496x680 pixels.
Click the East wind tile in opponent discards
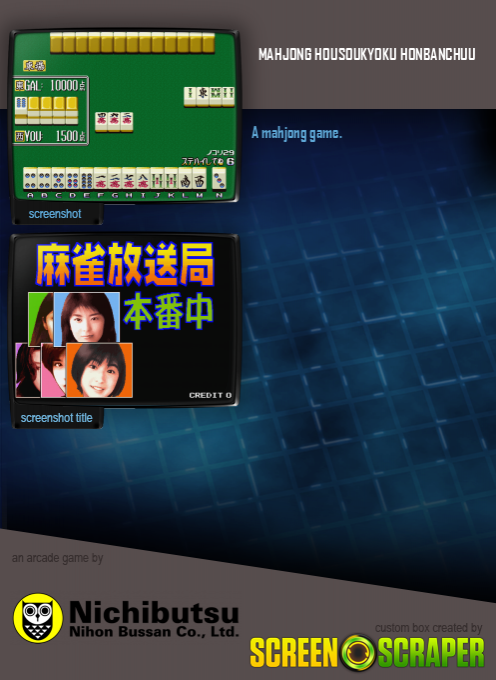click(203, 96)
